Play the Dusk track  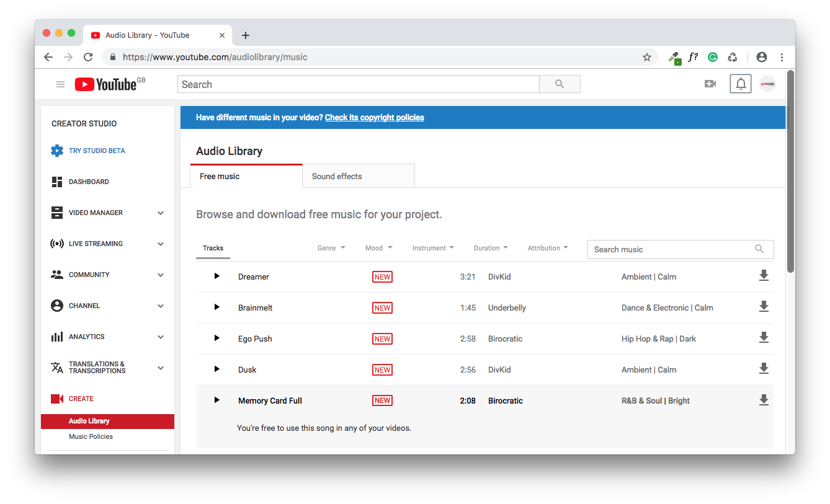point(216,369)
